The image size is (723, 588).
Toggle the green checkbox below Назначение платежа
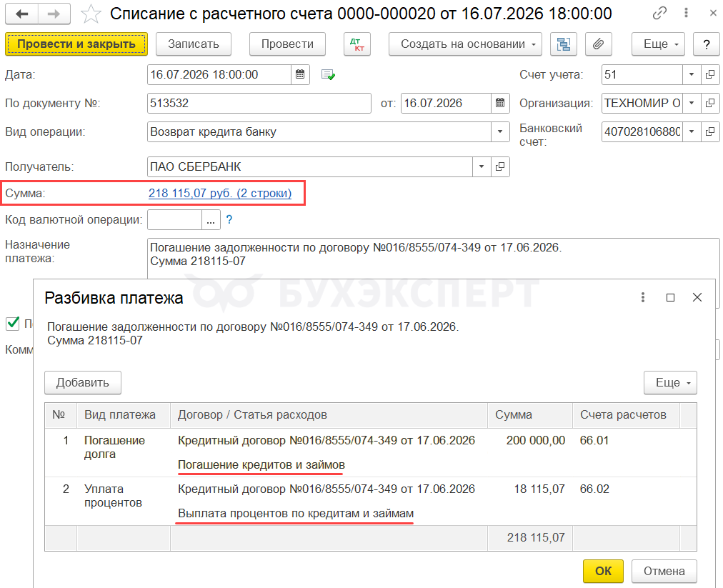tap(13, 323)
